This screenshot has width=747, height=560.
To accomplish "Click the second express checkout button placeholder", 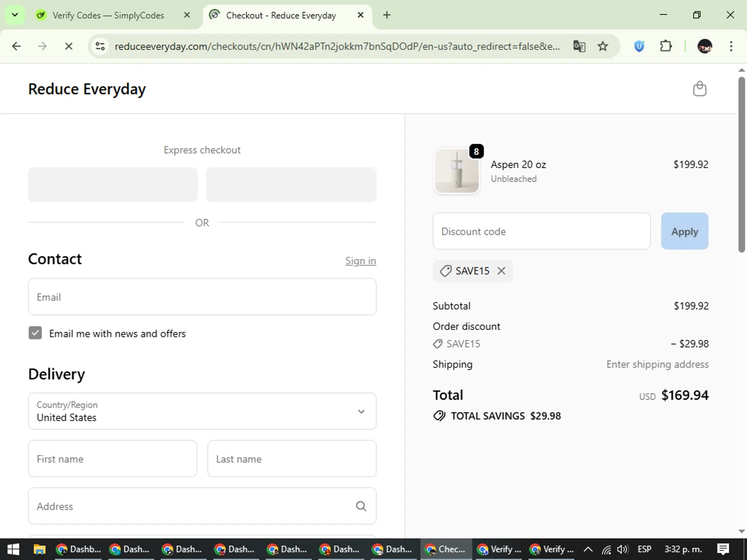I will 291,185.
